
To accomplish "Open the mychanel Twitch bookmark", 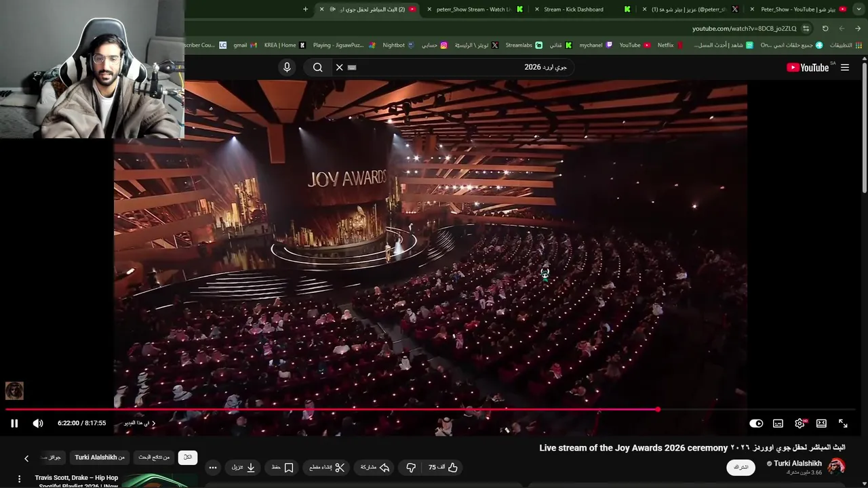I will point(595,45).
